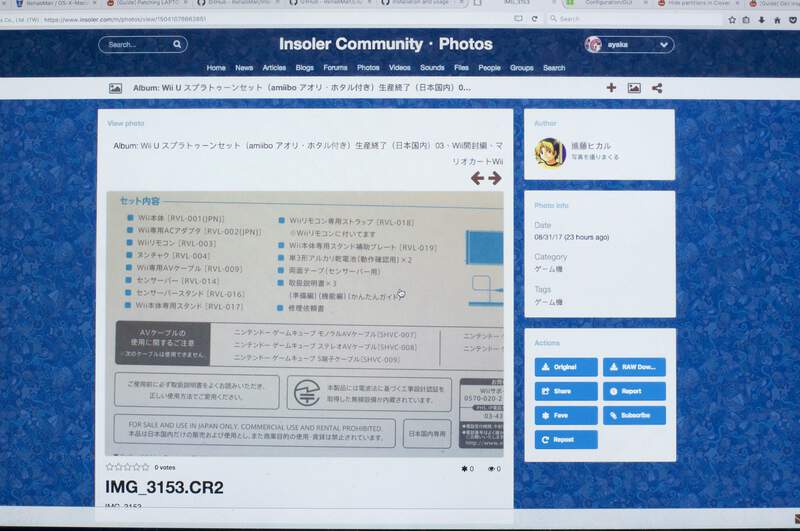Click the browser reload icon
The height and width of the screenshot is (531, 800).
pos(535,19)
